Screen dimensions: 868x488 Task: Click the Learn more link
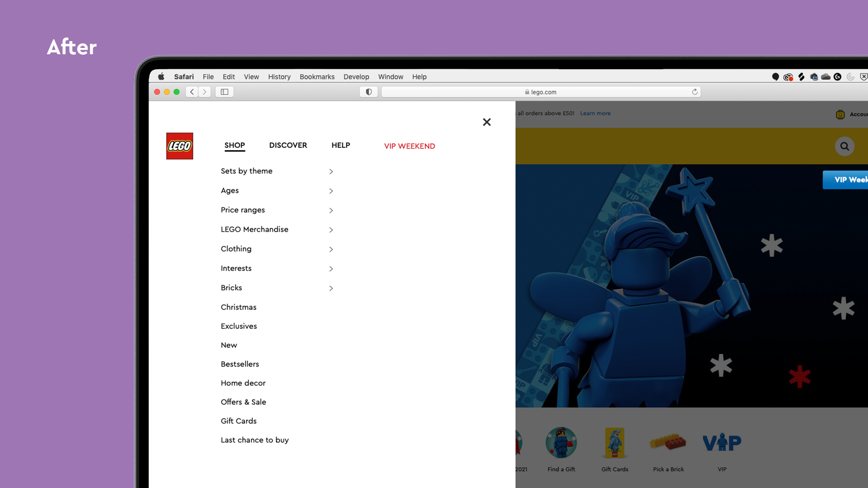pyautogui.click(x=595, y=113)
